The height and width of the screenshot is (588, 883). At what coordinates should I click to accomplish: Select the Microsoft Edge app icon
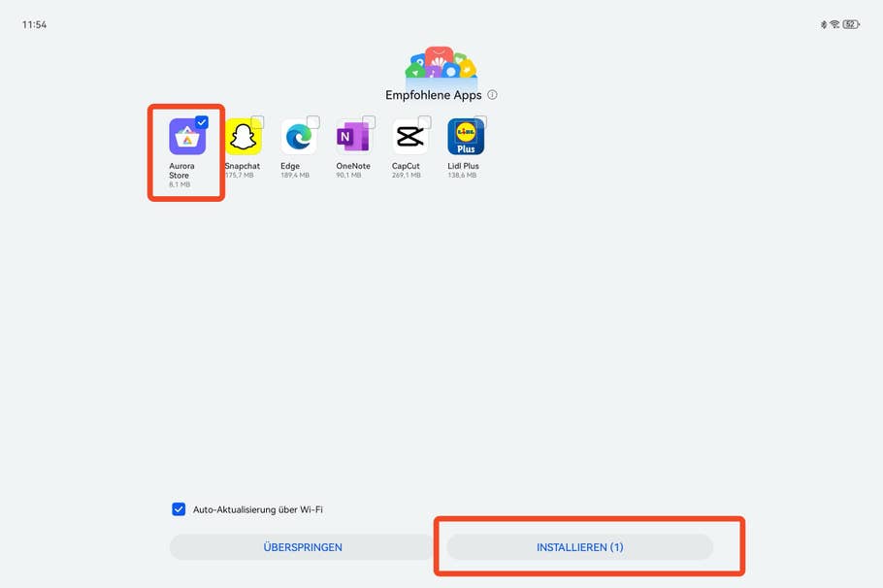coord(298,136)
